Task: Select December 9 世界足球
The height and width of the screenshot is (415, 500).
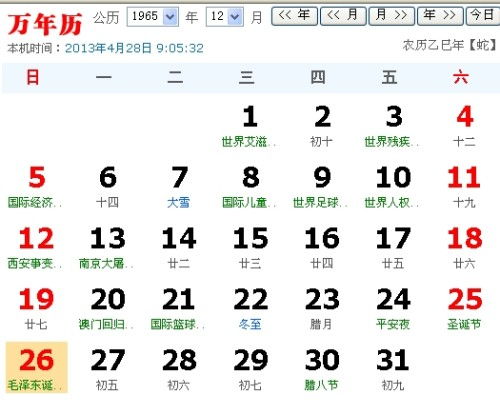Action: pyautogui.click(x=322, y=187)
